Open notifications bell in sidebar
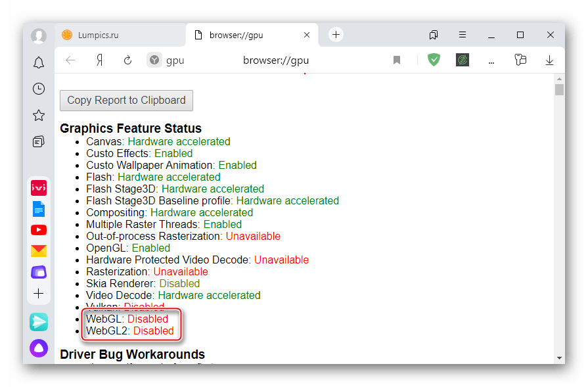Image resolution: width=588 pixels, height=387 pixels. 39,62
